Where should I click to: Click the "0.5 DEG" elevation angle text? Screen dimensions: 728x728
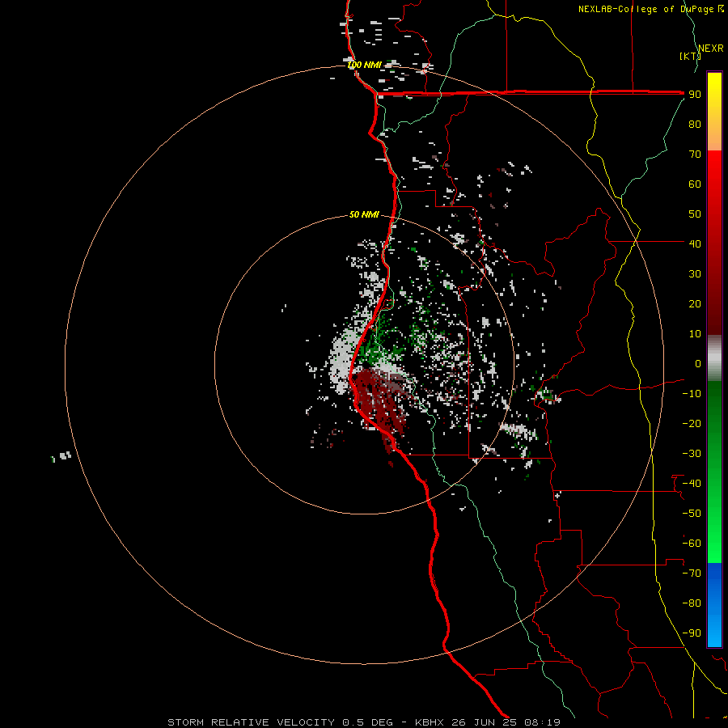click(368, 722)
